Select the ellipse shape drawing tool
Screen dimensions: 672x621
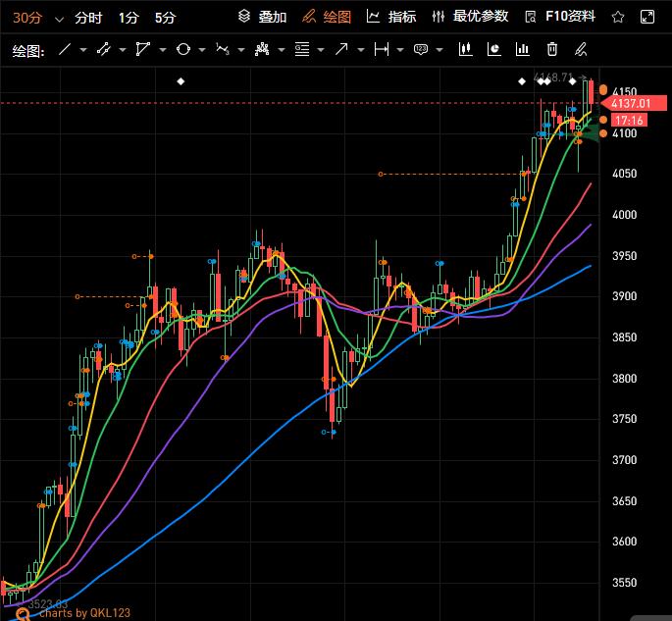click(x=182, y=49)
